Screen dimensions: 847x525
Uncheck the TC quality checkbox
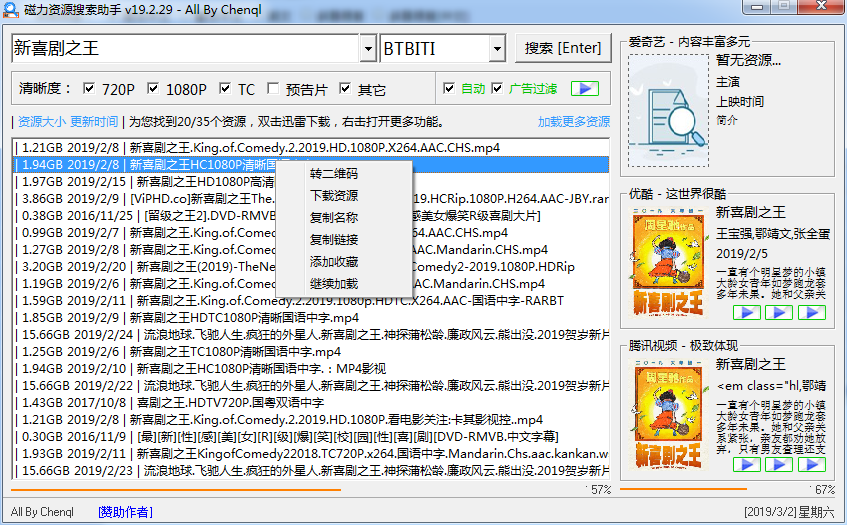225,88
